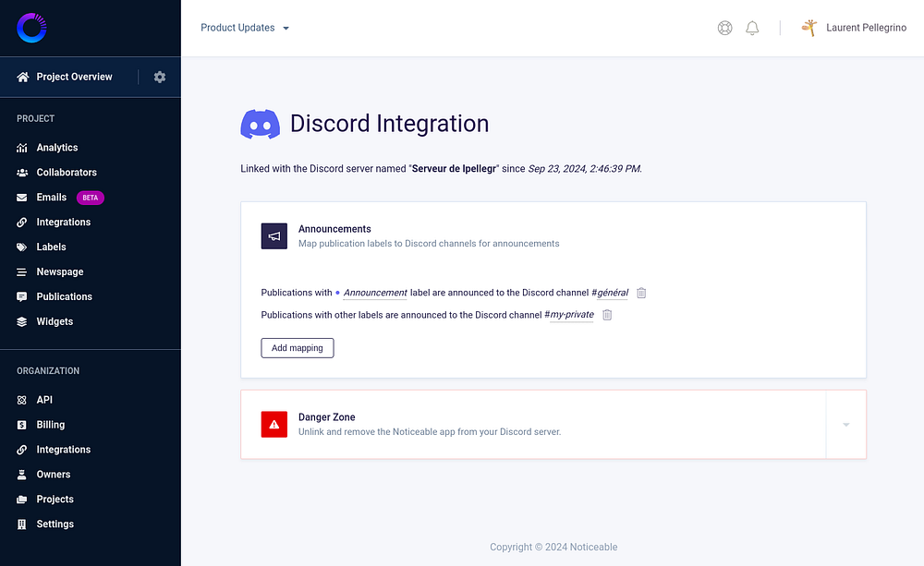Screen dimensions: 924x566
Task: Click the Widgets layers icon
Action: pos(22,321)
